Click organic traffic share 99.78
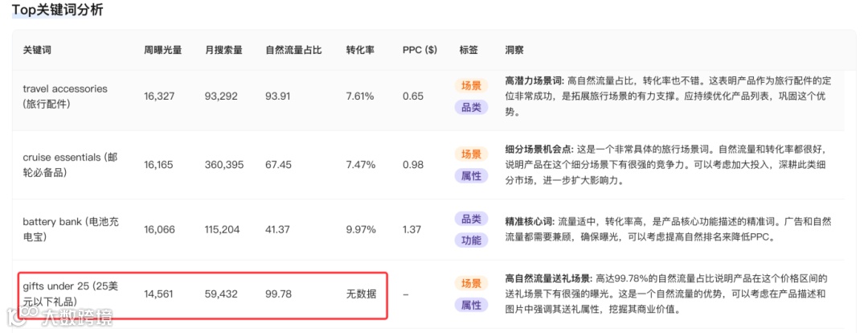Viewport: 868px width, 333px height. pyautogui.click(x=278, y=294)
